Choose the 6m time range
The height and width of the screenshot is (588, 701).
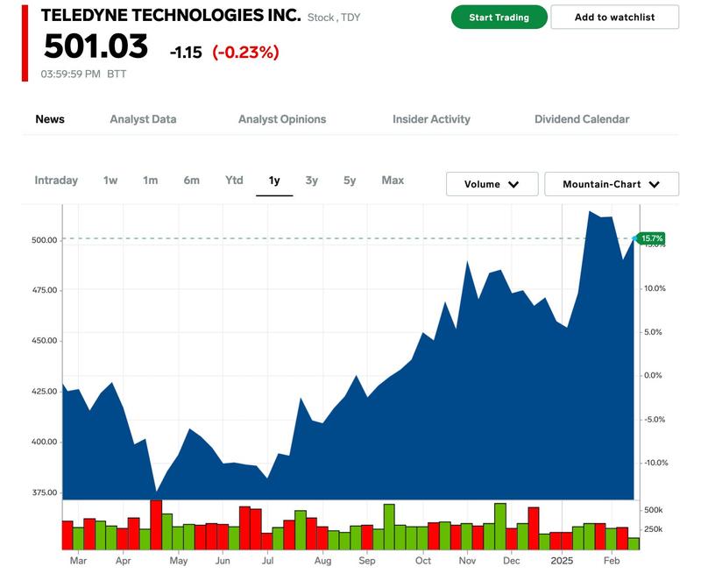pos(191,181)
